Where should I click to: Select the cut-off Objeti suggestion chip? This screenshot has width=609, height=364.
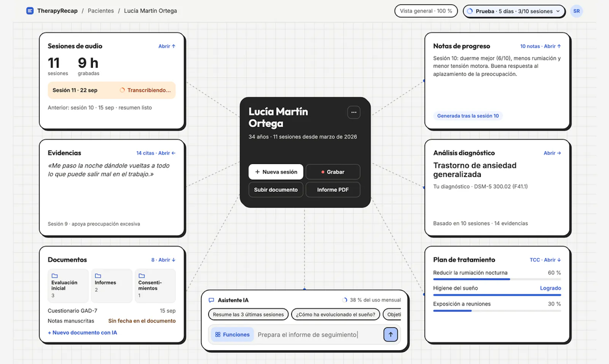[x=392, y=314]
